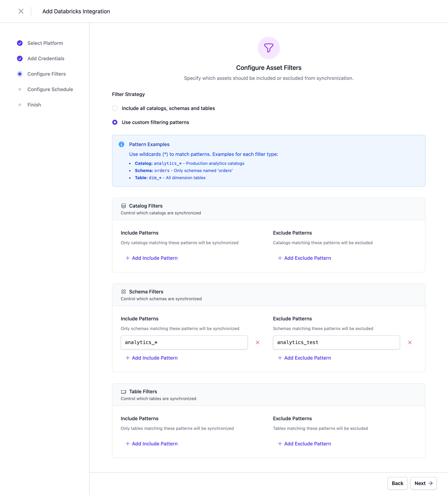
Task: Open the Configure Schedule step
Action: (50, 89)
